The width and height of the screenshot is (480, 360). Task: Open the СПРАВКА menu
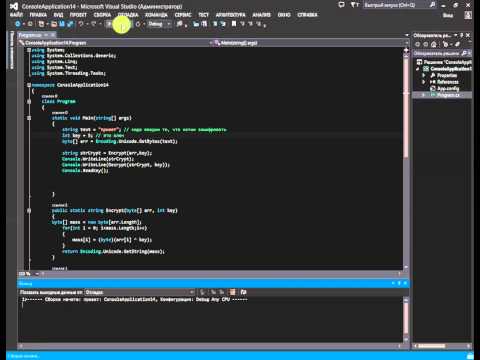(307, 15)
